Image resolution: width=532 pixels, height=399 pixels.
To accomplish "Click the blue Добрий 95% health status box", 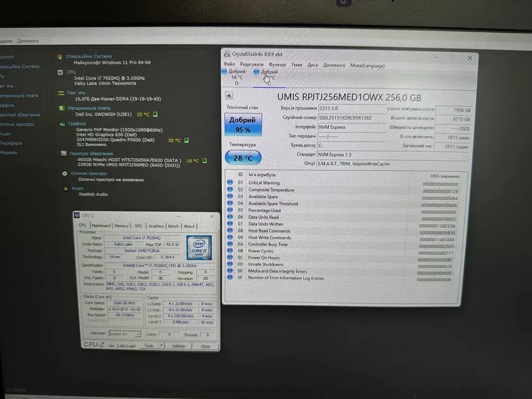I will [x=243, y=124].
